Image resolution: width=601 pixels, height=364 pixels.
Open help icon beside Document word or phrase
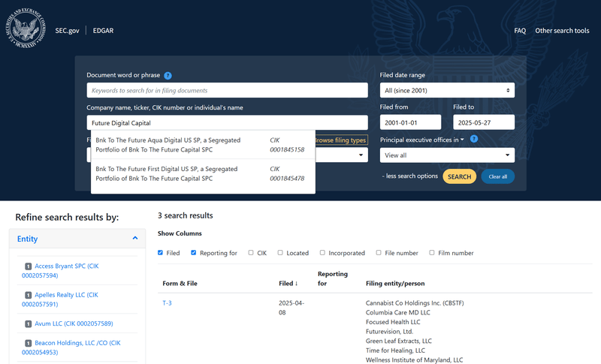[168, 75]
